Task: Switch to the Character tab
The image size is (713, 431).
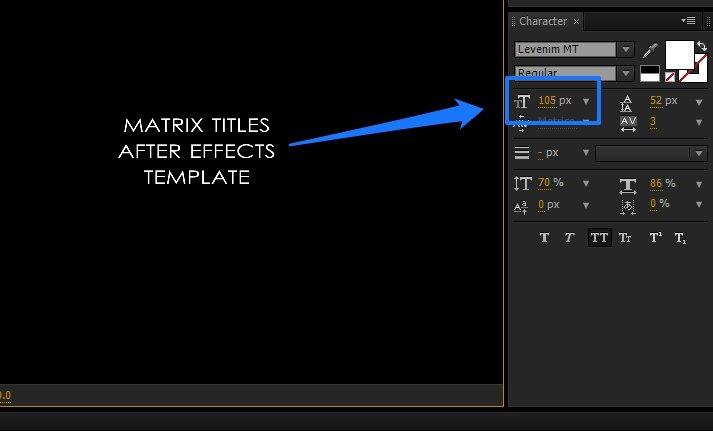Action: (x=543, y=21)
